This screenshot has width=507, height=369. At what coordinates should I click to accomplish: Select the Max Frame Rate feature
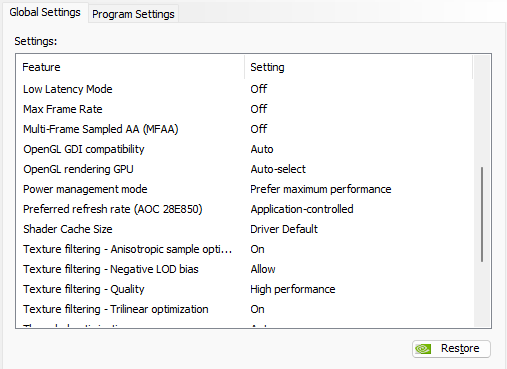tap(63, 109)
